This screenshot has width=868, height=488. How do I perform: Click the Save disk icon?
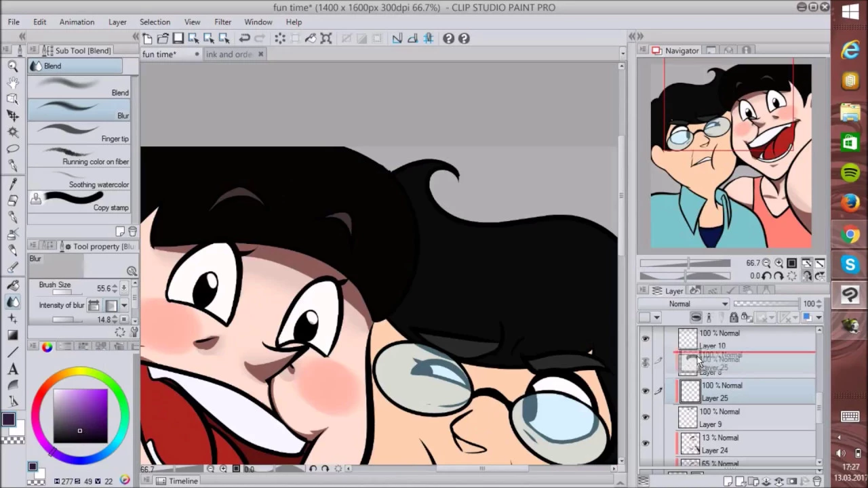click(178, 39)
